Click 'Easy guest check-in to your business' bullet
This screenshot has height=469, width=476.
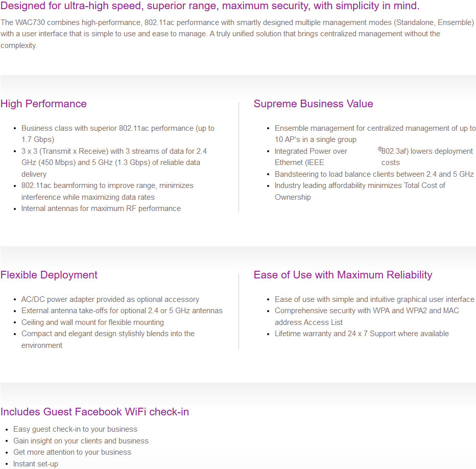pyautogui.click(x=75, y=429)
